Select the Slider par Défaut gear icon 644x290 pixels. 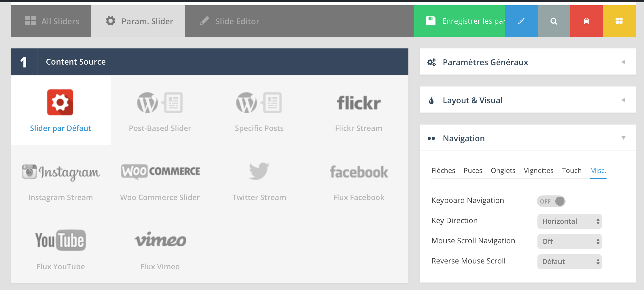pyautogui.click(x=60, y=102)
